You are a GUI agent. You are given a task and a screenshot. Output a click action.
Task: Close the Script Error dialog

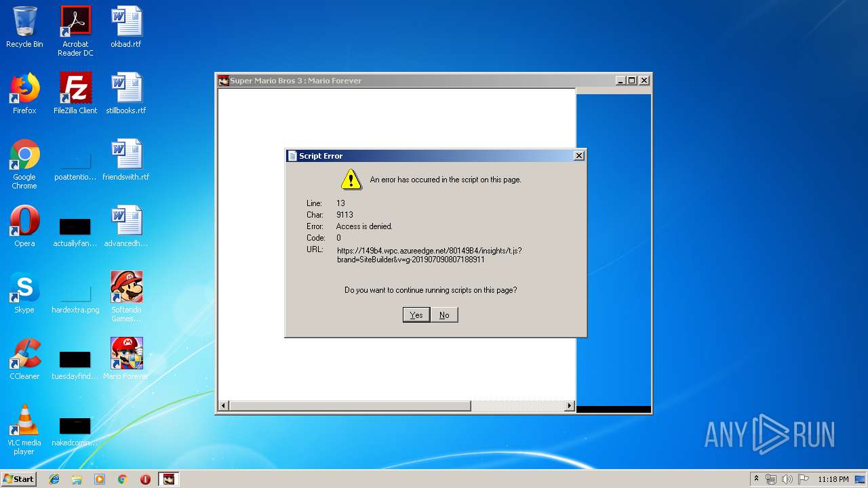click(x=578, y=156)
